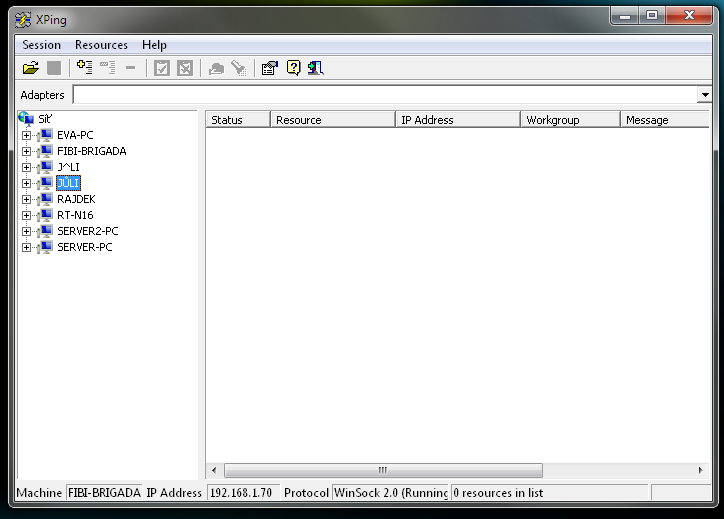Expand the SERVER2-PC tree node
The width and height of the screenshot is (724, 519).
pyautogui.click(x=26, y=231)
